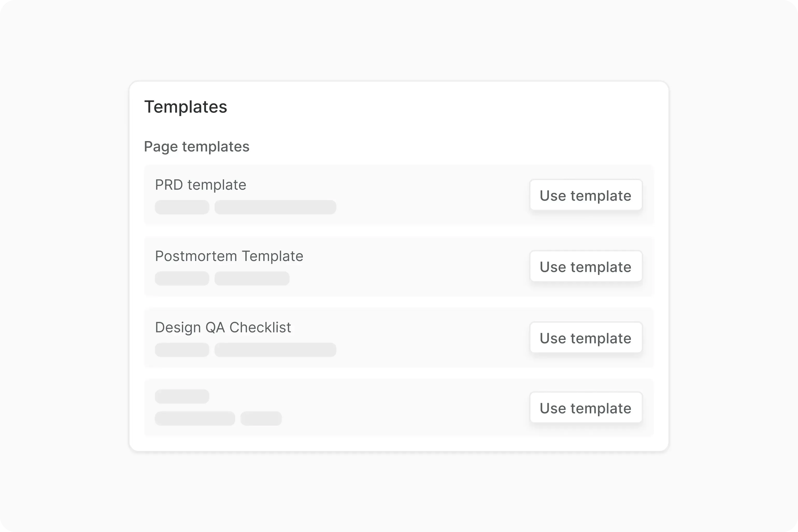Screen dimensions: 798x532
Task: Click the placeholder bar under Postmortem Template
Action: (251, 278)
